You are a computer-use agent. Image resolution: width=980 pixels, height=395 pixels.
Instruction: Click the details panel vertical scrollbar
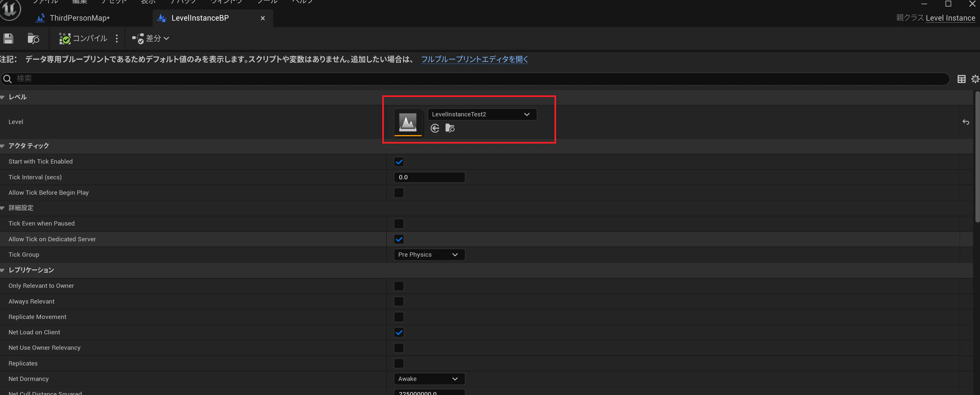977,157
